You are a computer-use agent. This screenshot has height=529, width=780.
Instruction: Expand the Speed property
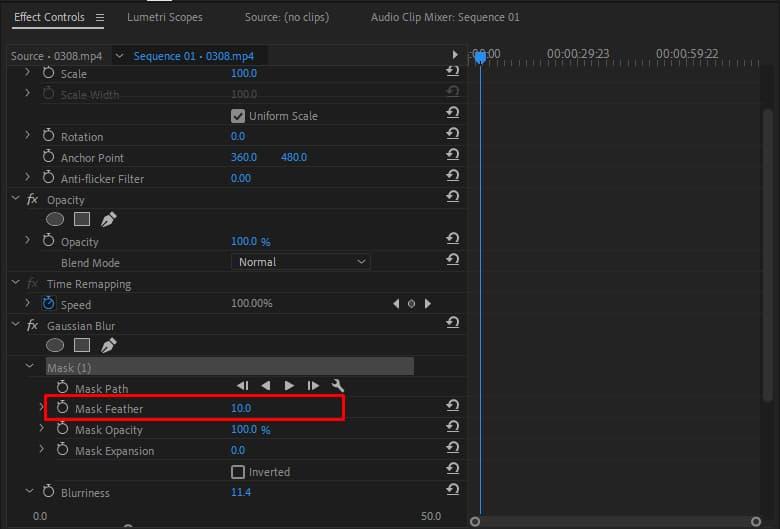27,304
